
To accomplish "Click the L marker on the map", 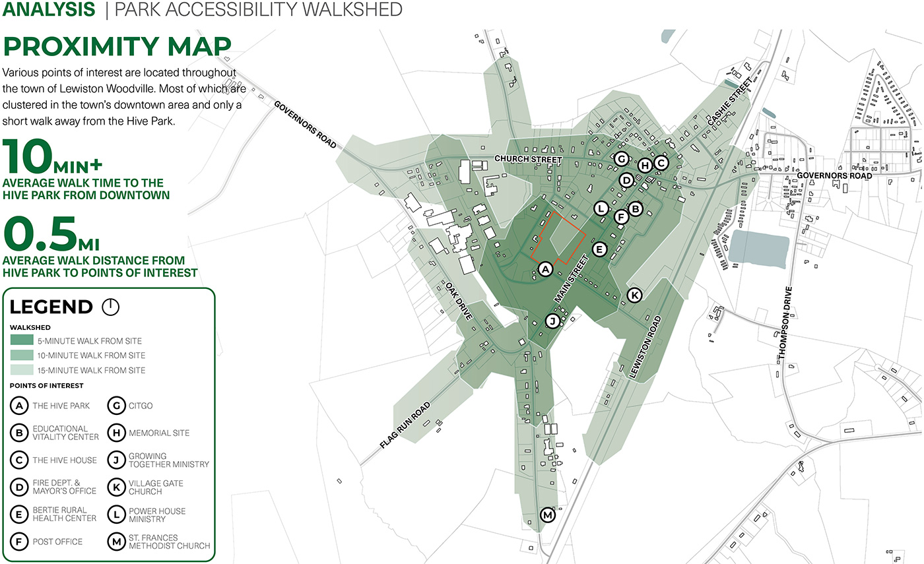I will (601, 208).
